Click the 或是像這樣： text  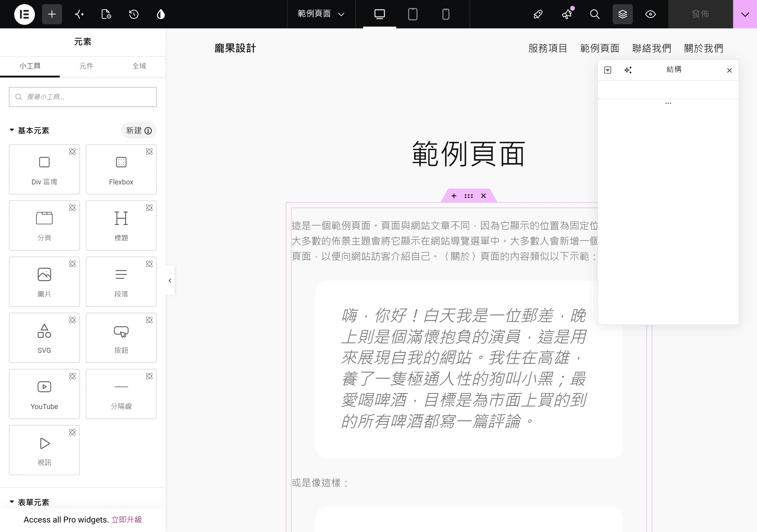(320, 483)
